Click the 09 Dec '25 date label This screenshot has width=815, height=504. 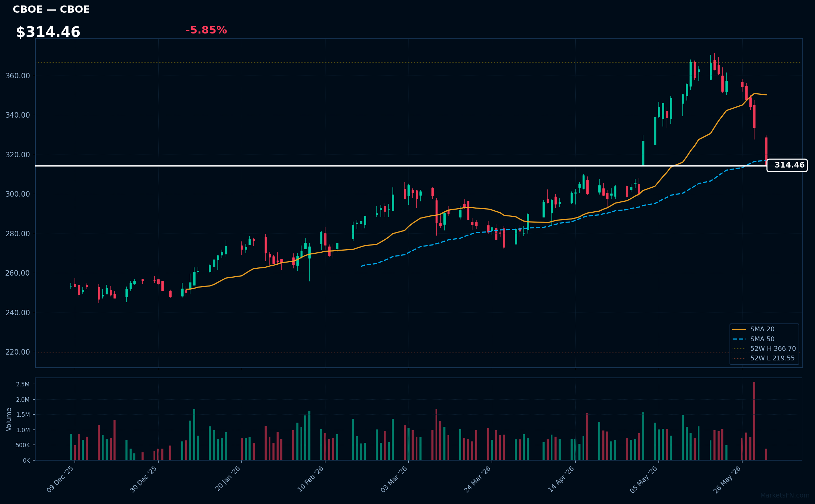click(60, 479)
